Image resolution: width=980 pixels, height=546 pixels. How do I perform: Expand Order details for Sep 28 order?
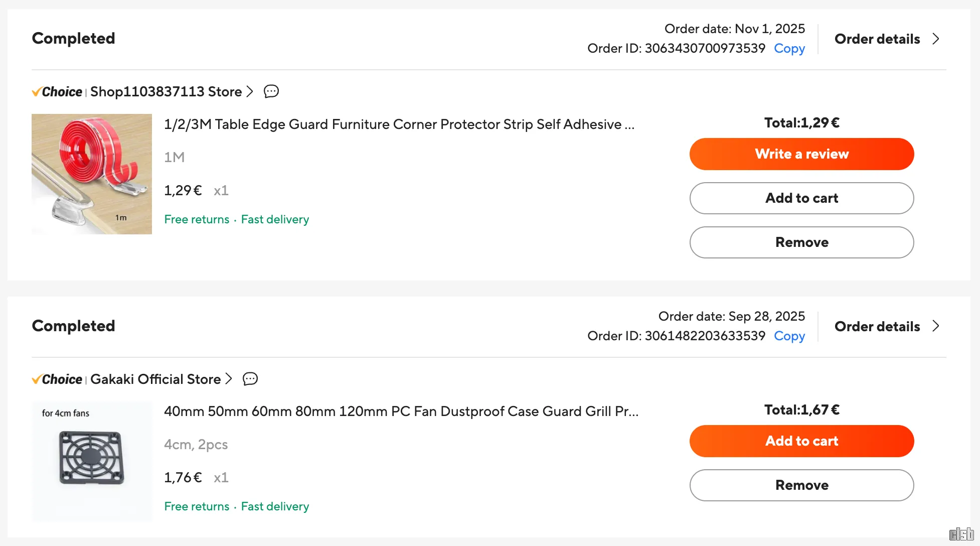(886, 327)
